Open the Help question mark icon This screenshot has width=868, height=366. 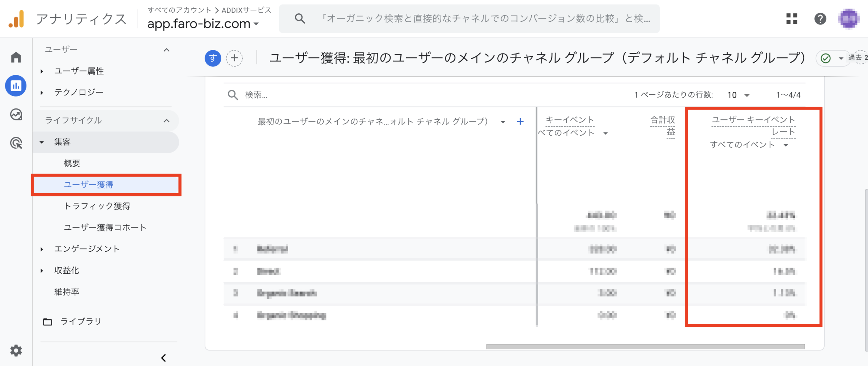820,19
